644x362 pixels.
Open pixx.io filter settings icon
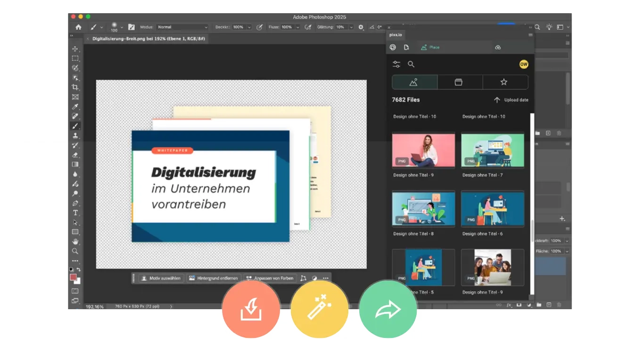pyautogui.click(x=396, y=64)
